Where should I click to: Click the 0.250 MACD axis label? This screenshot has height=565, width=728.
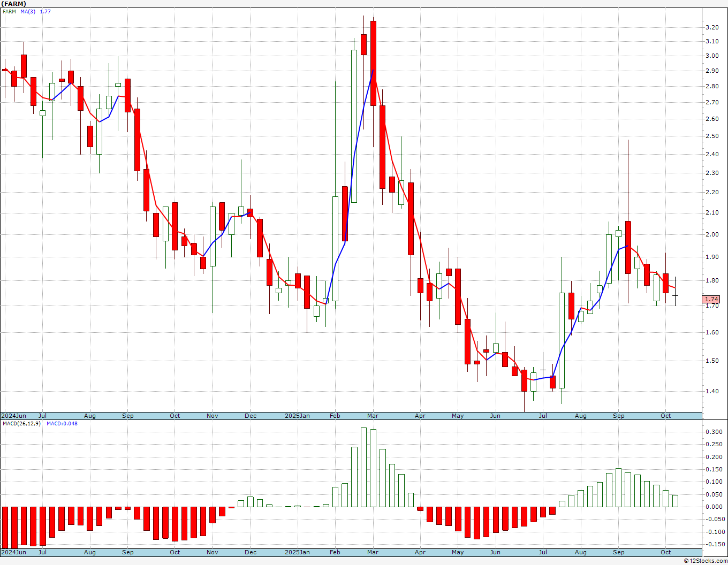click(714, 445)
